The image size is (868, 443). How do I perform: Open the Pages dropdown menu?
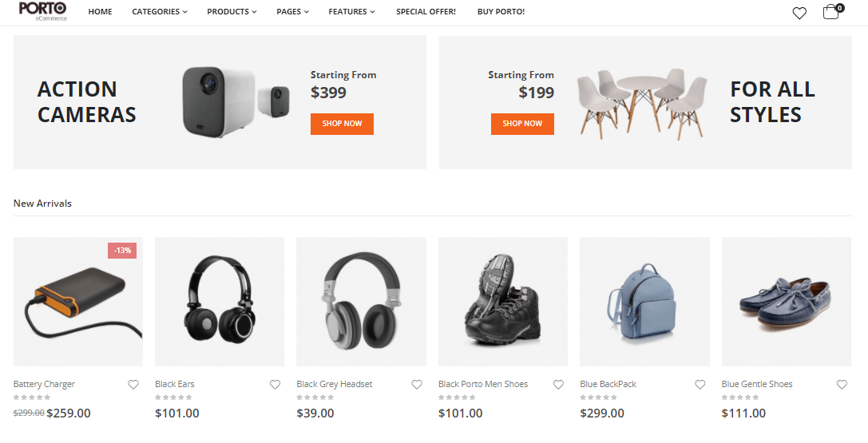tap(293, 12)
